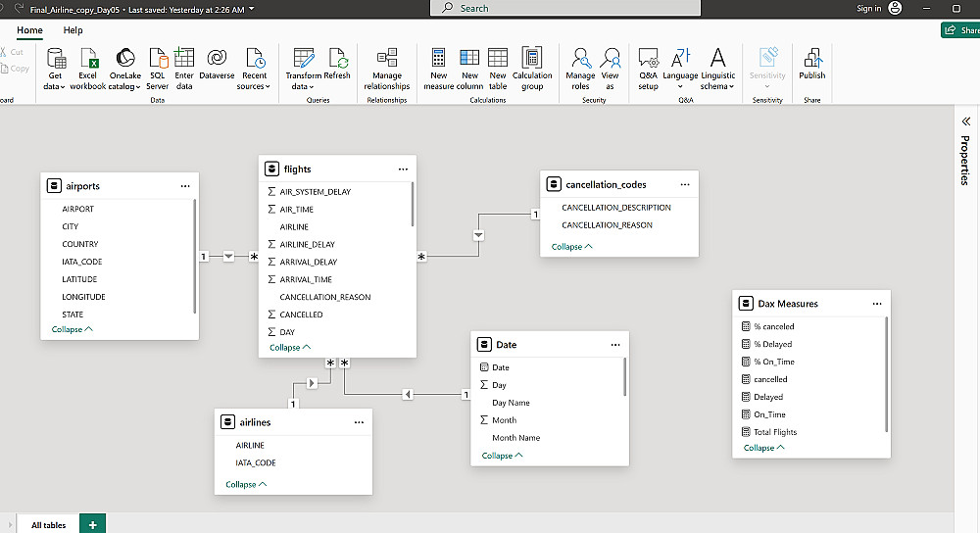Select the All tables tab
The image size is (980, 533).
(48, 525)
